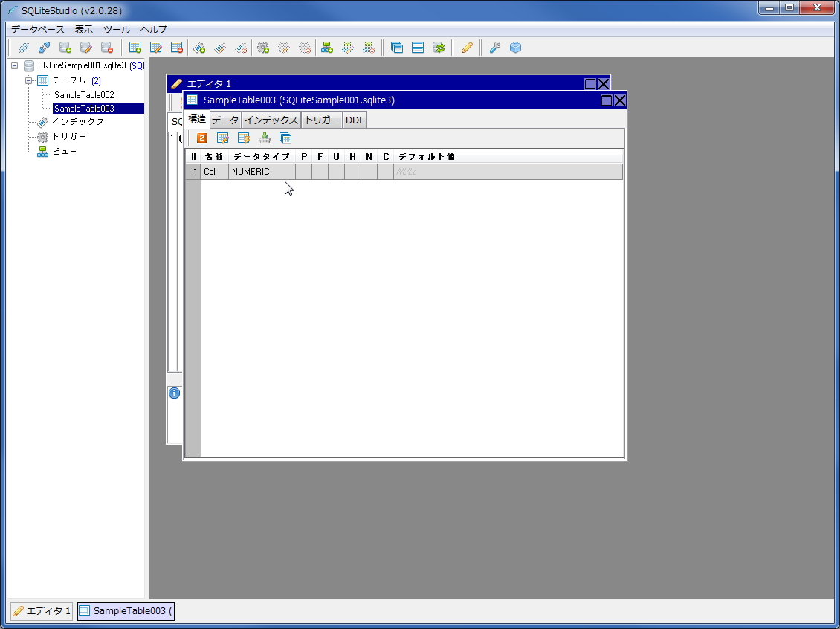Viewport: 840px width, 629px height.
Task: Click the delete trigger gear icon
Action: point(305,48)
